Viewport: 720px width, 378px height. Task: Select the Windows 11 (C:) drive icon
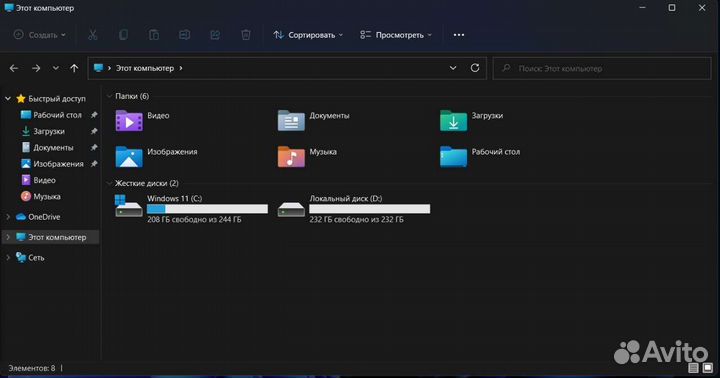tap(129, 206)
